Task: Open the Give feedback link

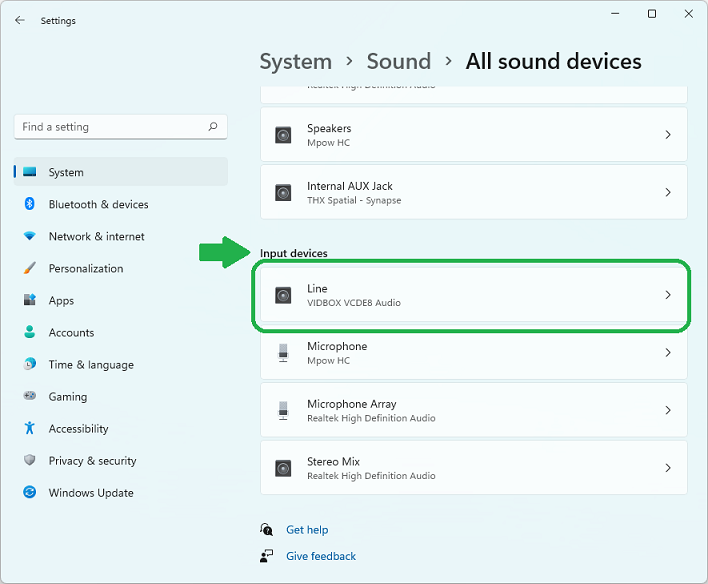Action: point(321,556)
